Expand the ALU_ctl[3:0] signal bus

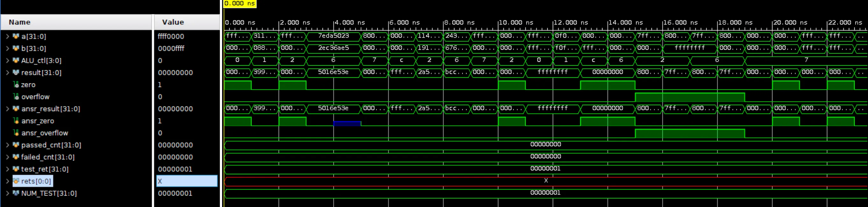[x=7, y=60]
